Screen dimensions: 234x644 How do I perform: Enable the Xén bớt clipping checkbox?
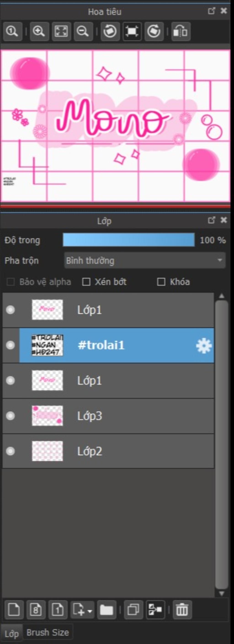86,282
